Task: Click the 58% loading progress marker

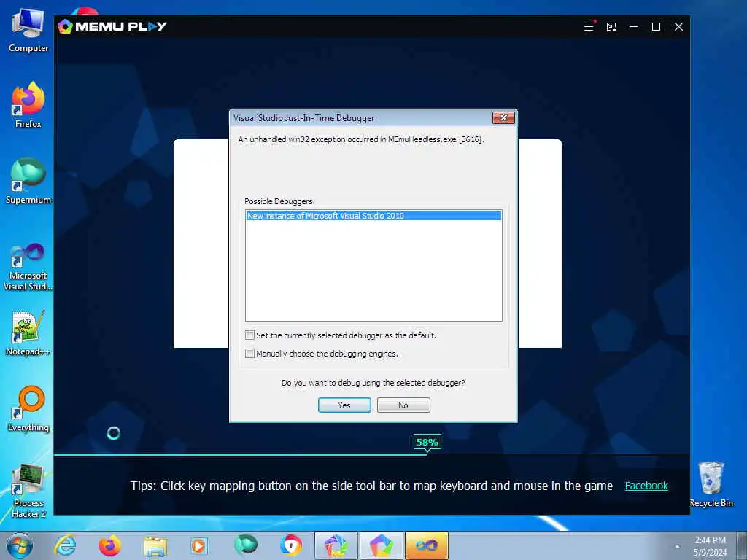Action: (427, 443)
